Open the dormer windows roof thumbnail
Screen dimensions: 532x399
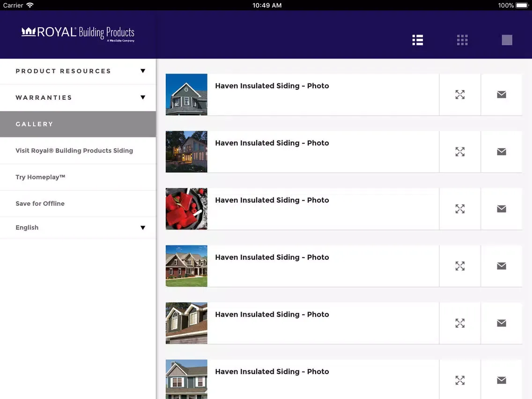186,323
